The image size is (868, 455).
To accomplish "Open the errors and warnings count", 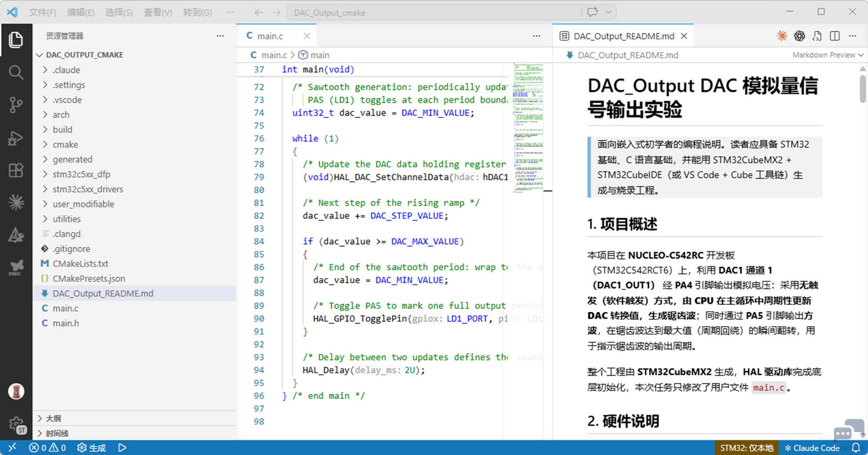I will pos(47,448).
